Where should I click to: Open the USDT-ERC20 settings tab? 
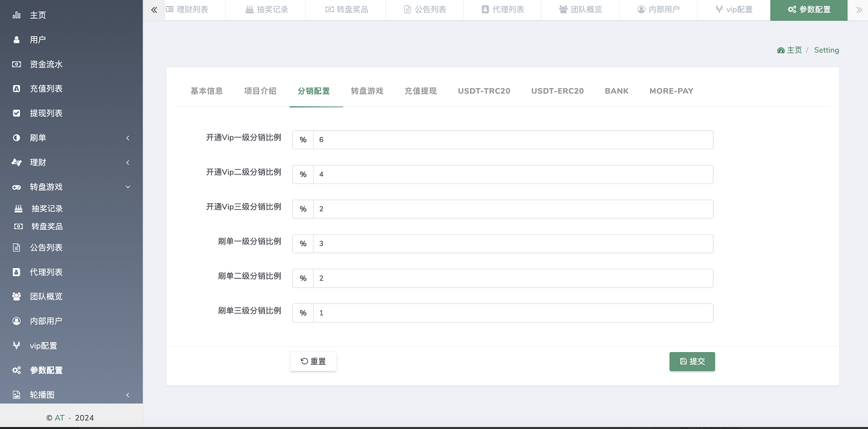pyautogui.click(x=558, y=91)
